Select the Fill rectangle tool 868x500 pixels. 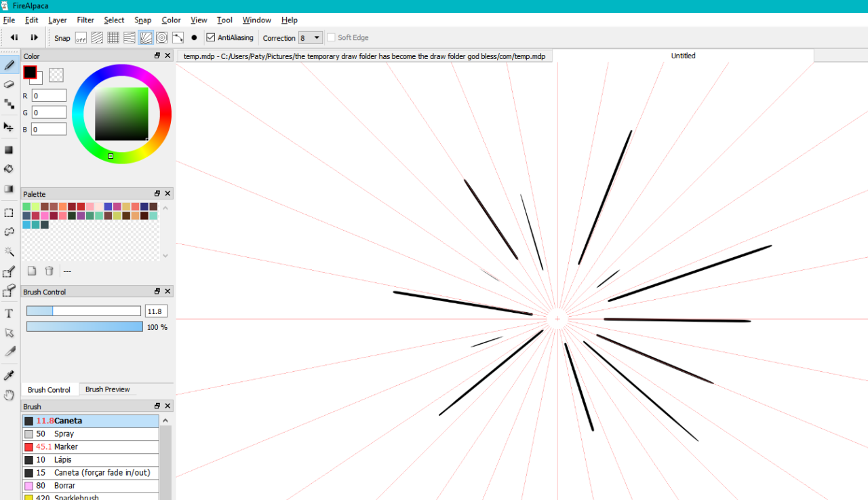pos(9,150)
